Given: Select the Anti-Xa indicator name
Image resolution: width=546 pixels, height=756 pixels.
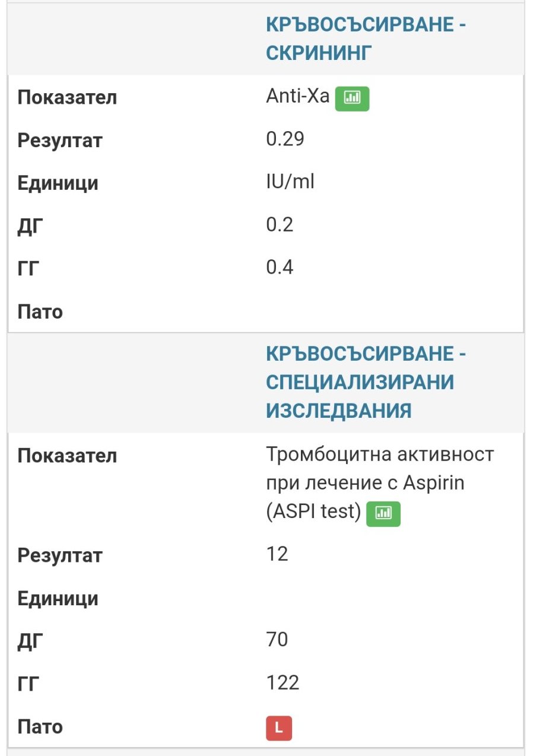Looking at the screenshot, I should (x=297, y=97).
